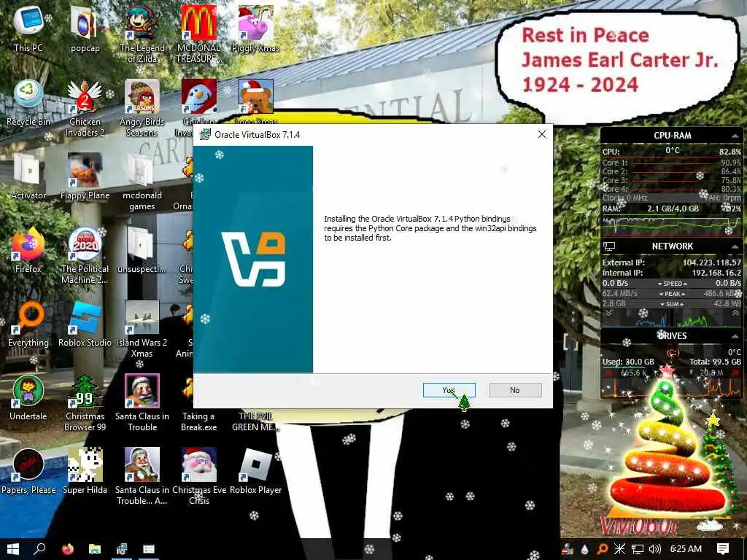
Task: Select the Roblox Player shortcut
Action: (255, 472)
